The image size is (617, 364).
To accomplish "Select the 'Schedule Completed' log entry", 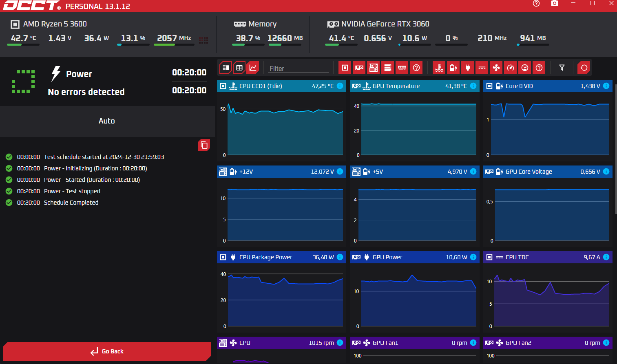I will [x=71, y=203].
